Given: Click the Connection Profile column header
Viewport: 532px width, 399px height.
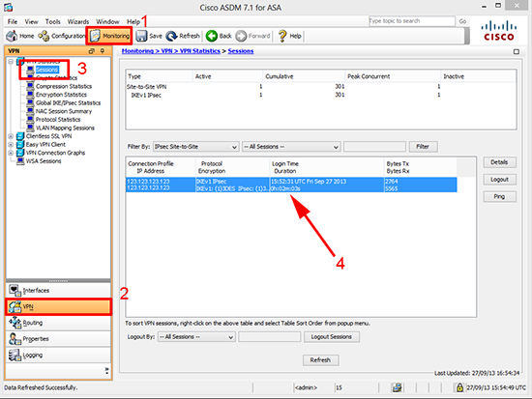Looking at the screenshot, I should point(161,167).
